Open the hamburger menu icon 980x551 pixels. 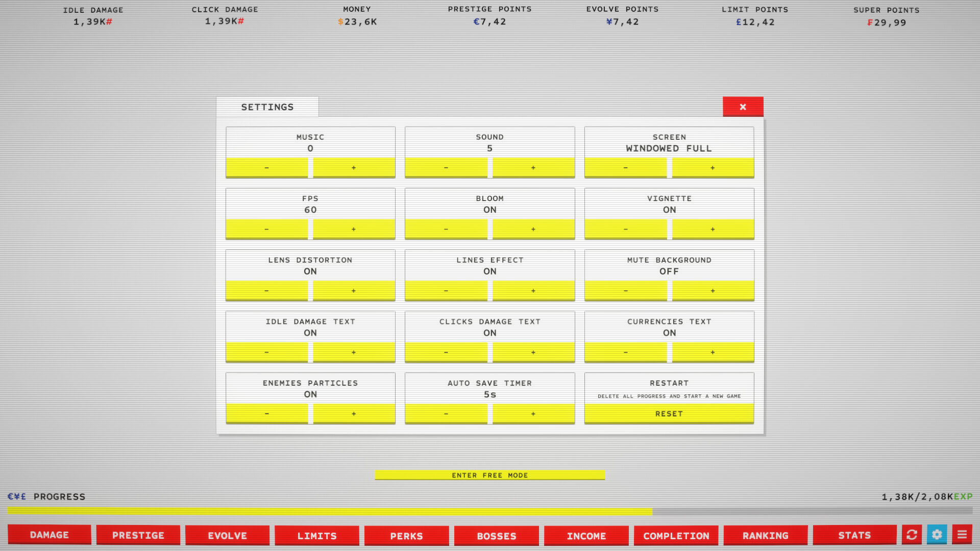coord(962,535)
